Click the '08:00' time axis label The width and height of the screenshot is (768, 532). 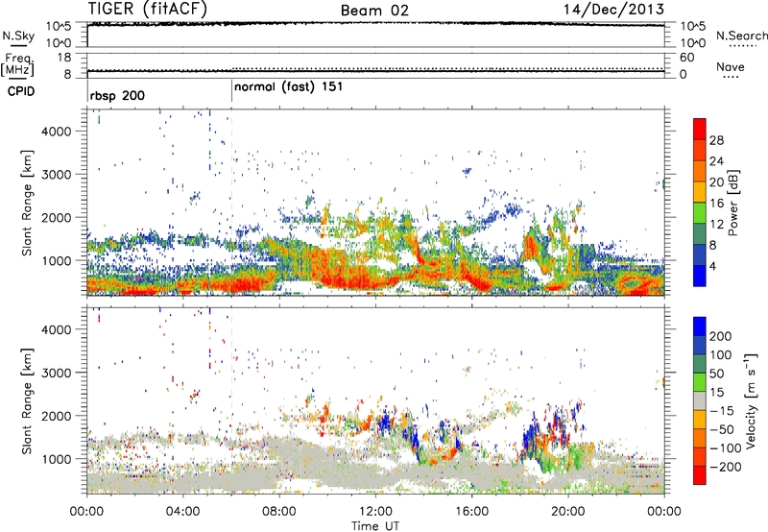click(279, 512)
